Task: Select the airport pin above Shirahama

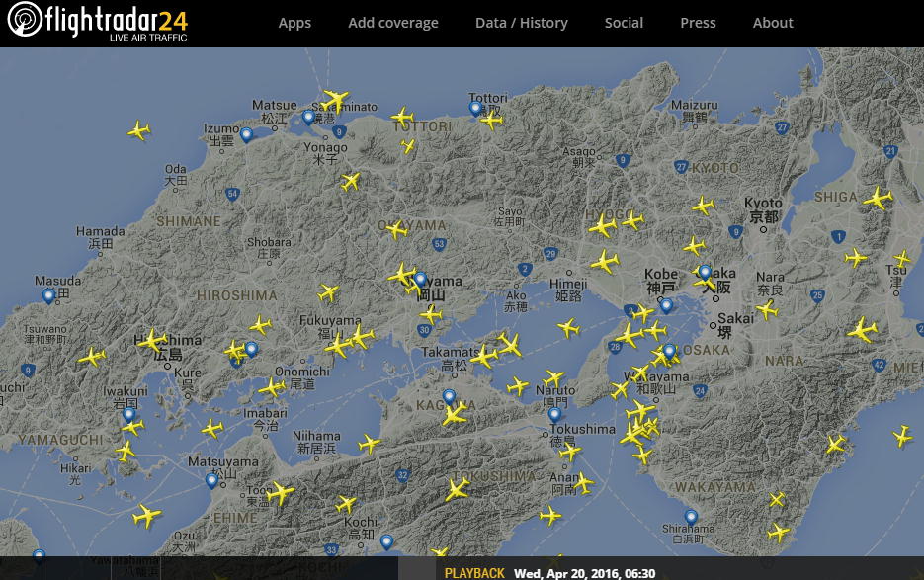Action: [691, 516]
